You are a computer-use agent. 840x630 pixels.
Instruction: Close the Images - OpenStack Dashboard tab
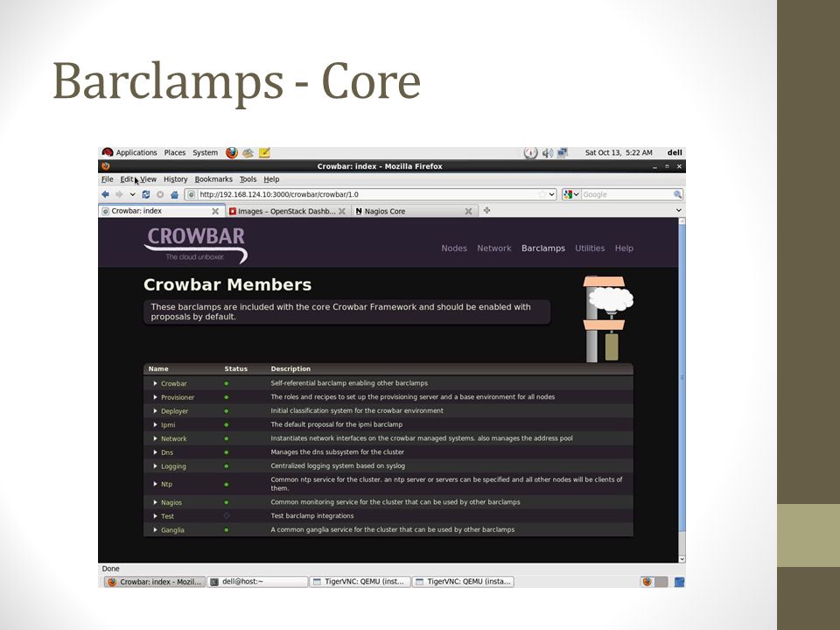(x=342, y=211)
